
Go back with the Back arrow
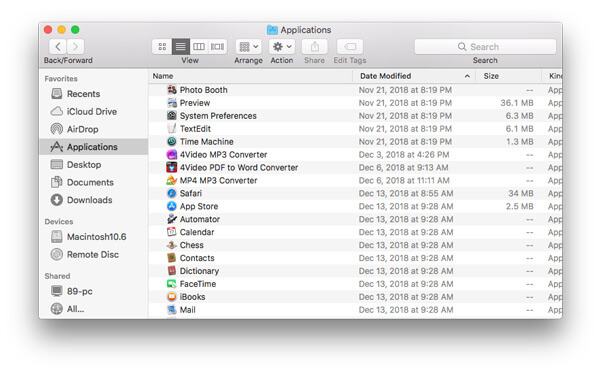[58, 47]
